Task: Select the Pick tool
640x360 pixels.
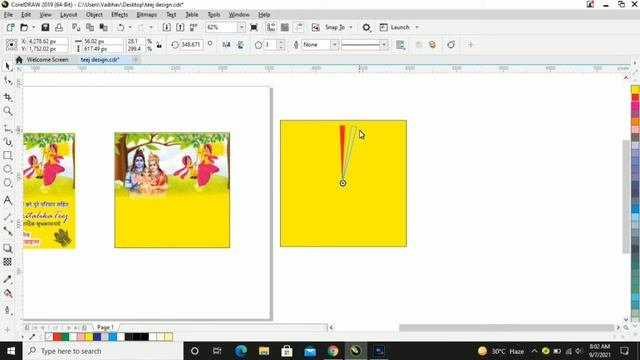Action: tap(7, 66)
